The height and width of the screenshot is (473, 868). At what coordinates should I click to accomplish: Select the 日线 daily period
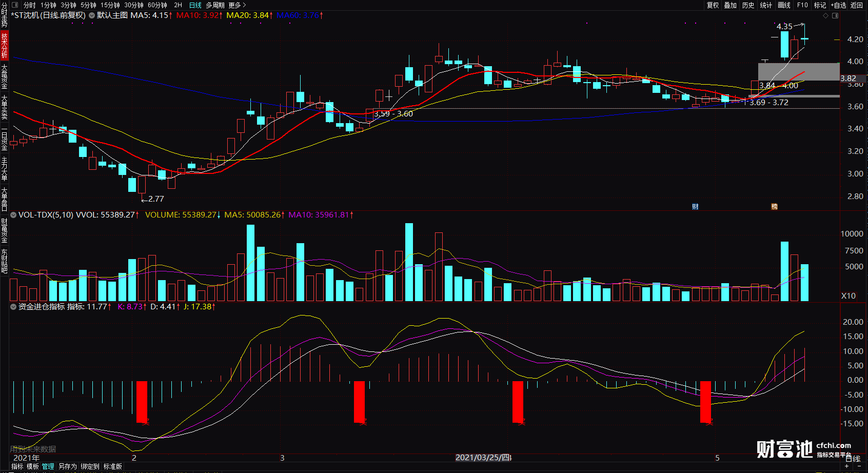pos(195,5)
